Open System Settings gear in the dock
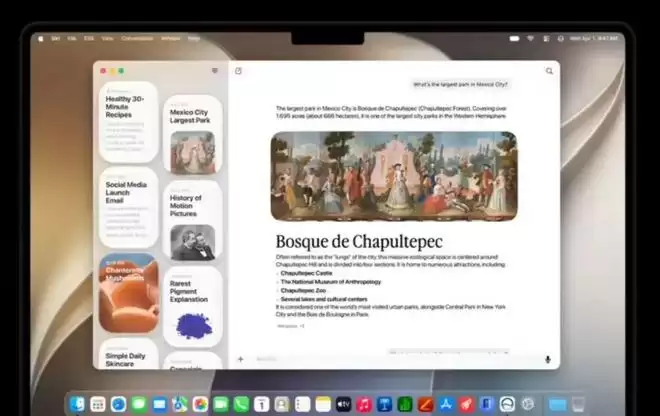This screenshot has height=416, width=660. point(527,405)
